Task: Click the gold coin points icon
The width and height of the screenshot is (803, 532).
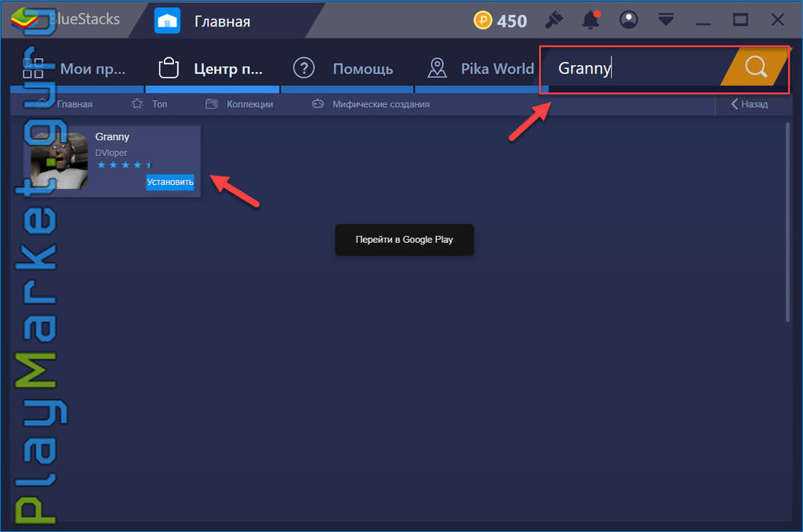Action: click(482, 20)
